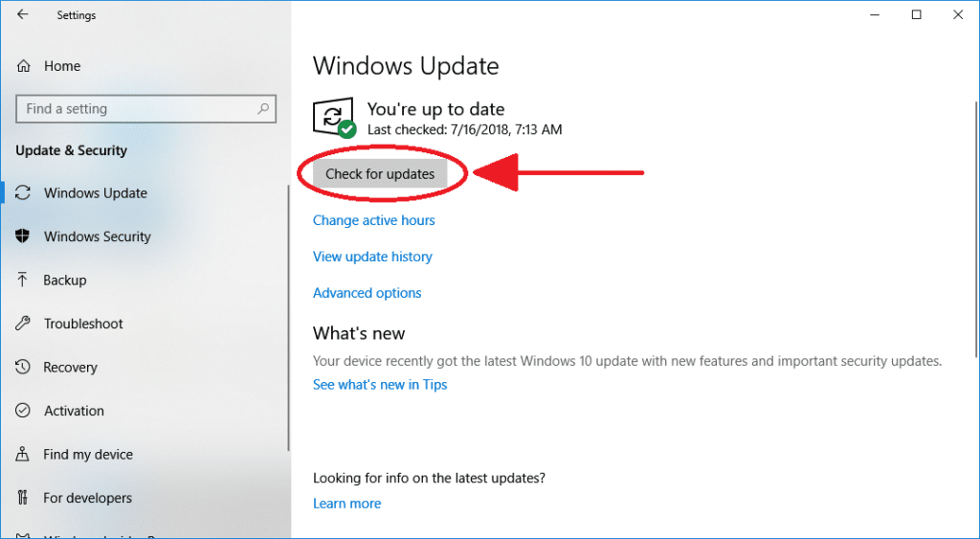This screenshot has width=980, height=539.
Task: Focus the Find a setting search box
Action: pos(145,109)
